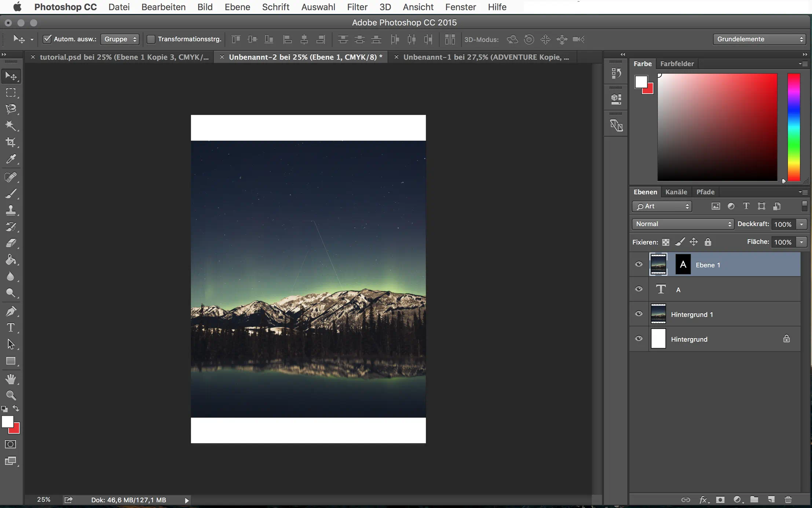
Task: Open the Filter menu
Action: (x=357, y=7)
